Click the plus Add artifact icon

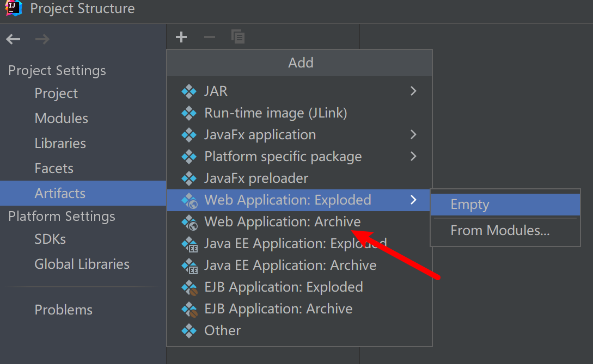181,37
